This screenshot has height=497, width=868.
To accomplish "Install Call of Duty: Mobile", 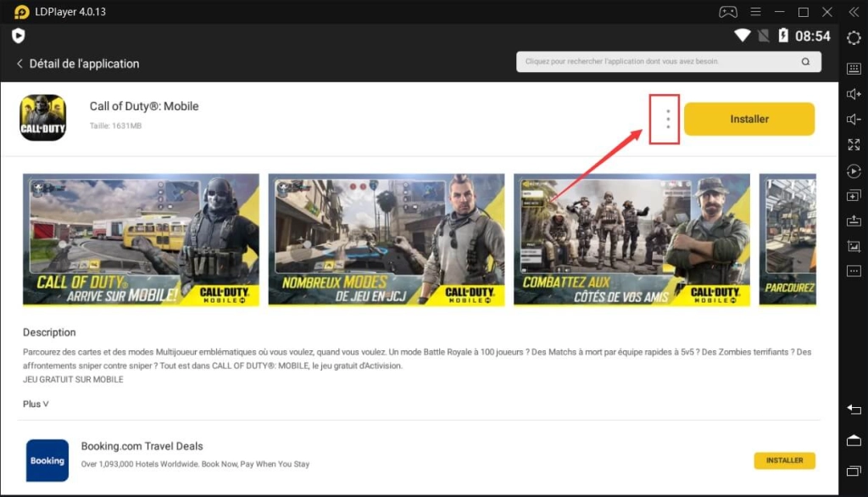I will (749, 119).
